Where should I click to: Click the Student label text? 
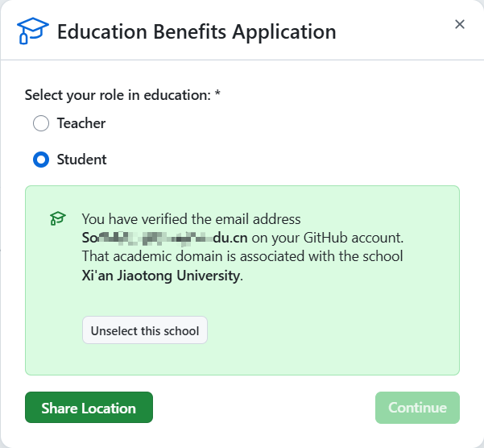tap(81, 160)
